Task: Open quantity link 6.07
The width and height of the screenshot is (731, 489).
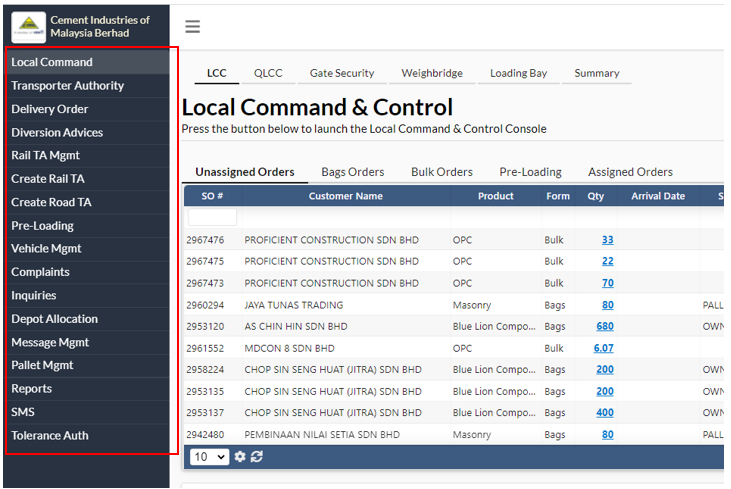Action: tap(603, 349)
